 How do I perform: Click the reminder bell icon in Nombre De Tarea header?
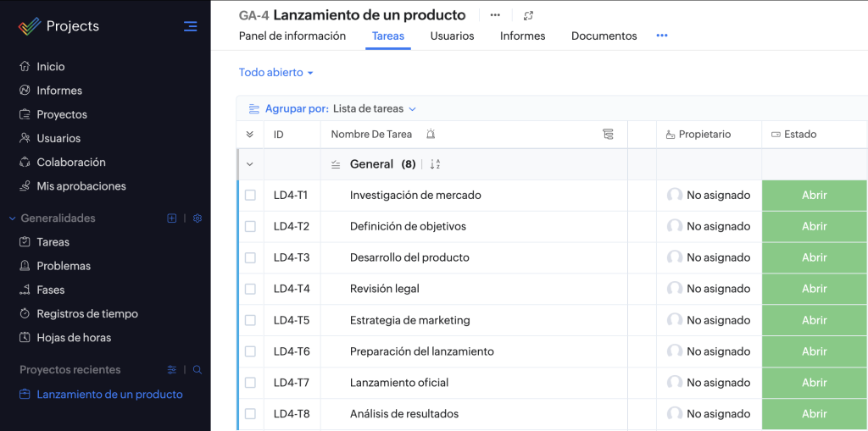431,134
